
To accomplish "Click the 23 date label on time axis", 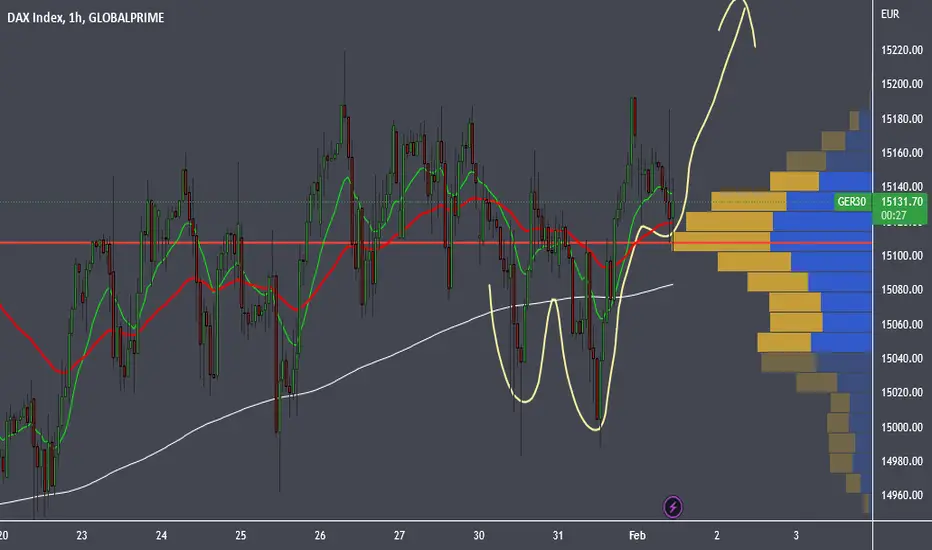I will point(81,535).
